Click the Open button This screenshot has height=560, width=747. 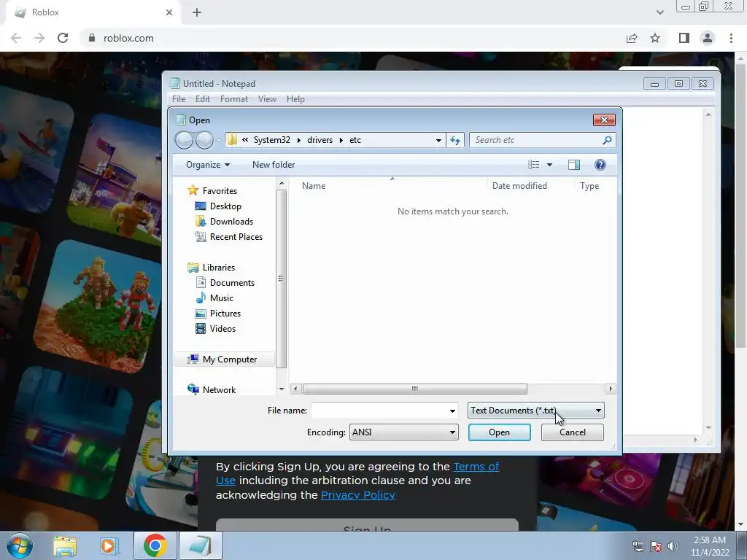pyautogui.click(x=499, y=432)
